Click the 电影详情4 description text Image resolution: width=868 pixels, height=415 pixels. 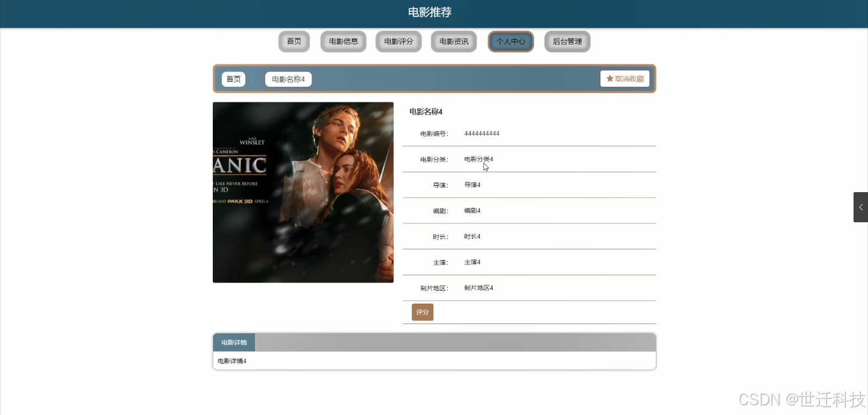tap(232, 360)
